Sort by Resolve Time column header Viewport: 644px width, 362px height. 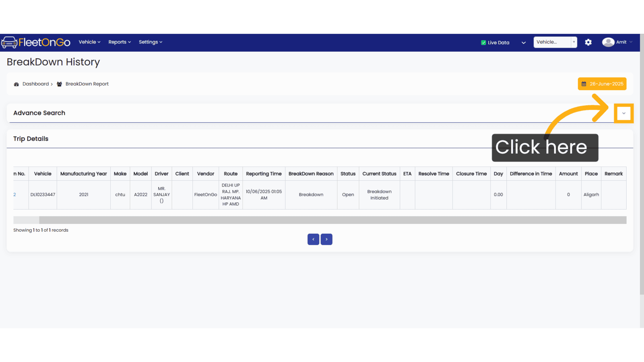[433, 174]
